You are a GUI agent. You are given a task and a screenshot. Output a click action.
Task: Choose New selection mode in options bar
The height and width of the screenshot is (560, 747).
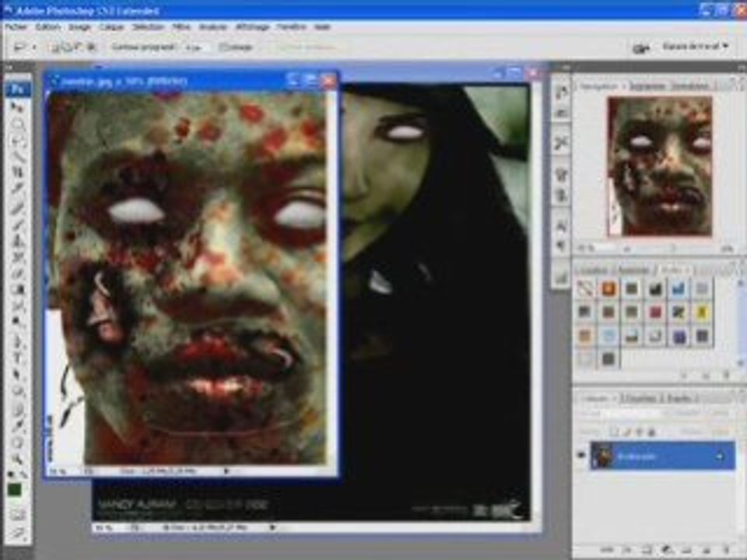54,47
